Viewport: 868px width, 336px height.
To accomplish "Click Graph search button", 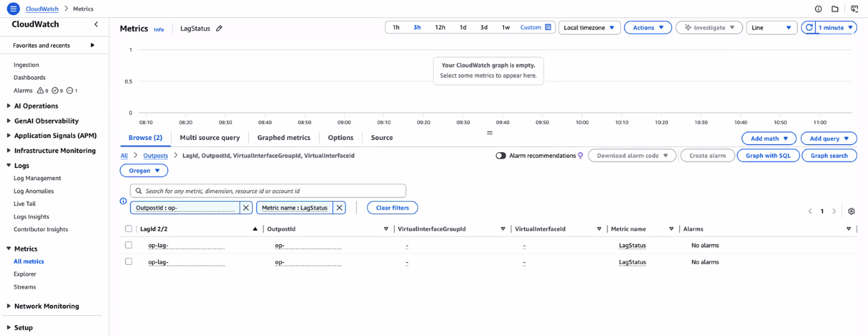I will (829, 156).
